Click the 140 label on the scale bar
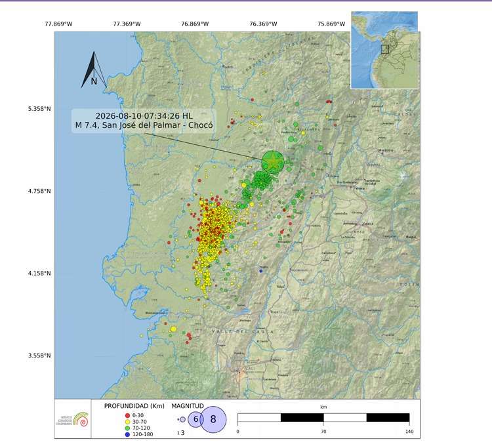 [x=409, y=432]
